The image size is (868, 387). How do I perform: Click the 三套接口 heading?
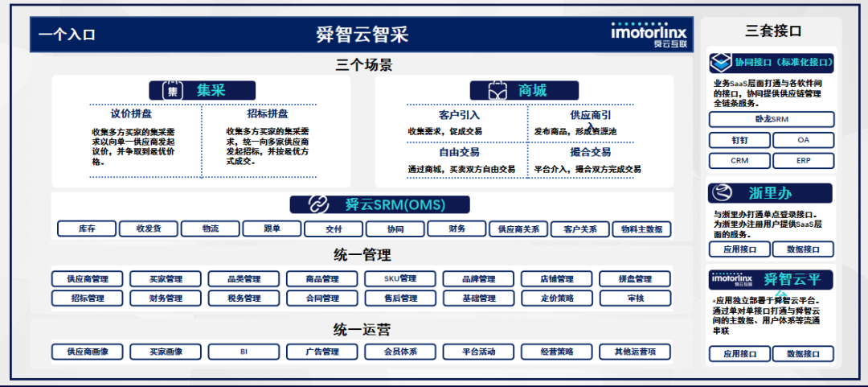tap(773, 31)
